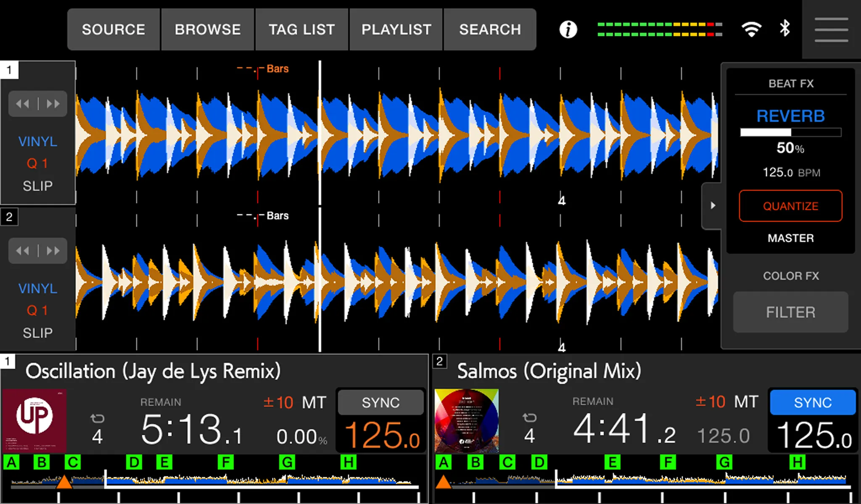Click deck 2 REMAIN time display
The image size is (861, 504).
(624, 429)
